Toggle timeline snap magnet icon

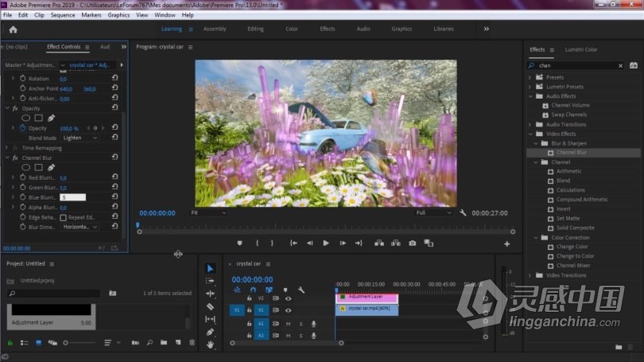coord(253,290)
